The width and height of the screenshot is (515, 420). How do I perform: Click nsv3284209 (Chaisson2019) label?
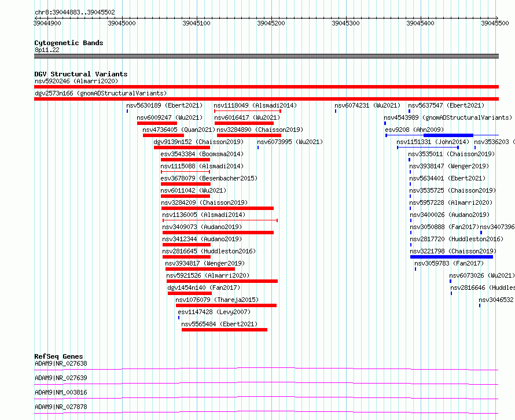(x=204, y=202)
